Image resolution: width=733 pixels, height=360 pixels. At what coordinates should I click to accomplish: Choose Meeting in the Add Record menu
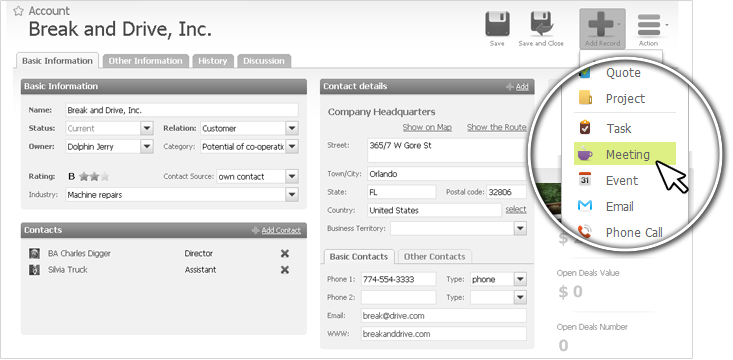[625, 154]
